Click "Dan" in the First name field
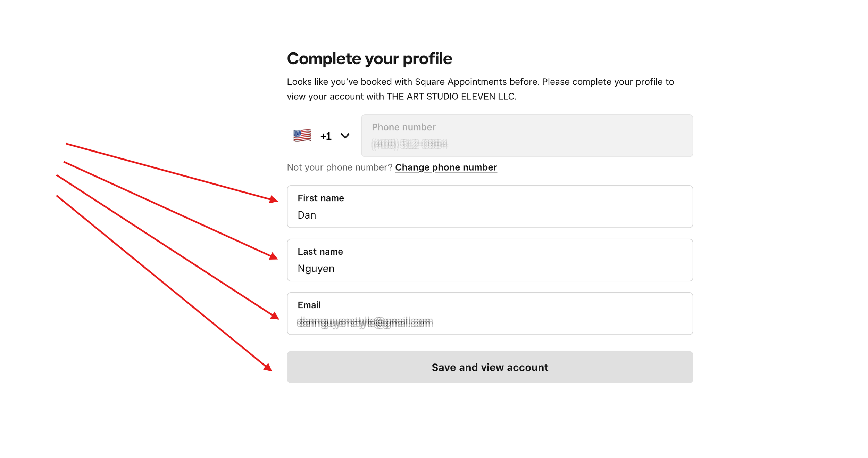This screenshot has height=458, width=868. [307, 215]
